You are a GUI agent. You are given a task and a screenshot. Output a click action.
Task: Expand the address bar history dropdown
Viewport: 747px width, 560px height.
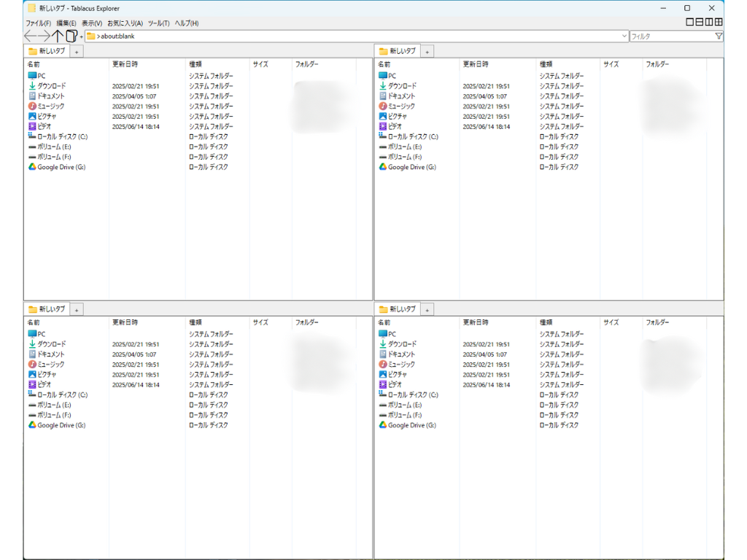(x=624, y=36)
